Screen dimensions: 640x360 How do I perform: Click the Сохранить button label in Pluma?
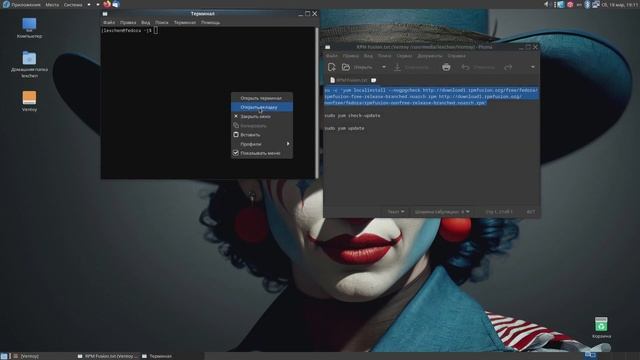point(416,67)
